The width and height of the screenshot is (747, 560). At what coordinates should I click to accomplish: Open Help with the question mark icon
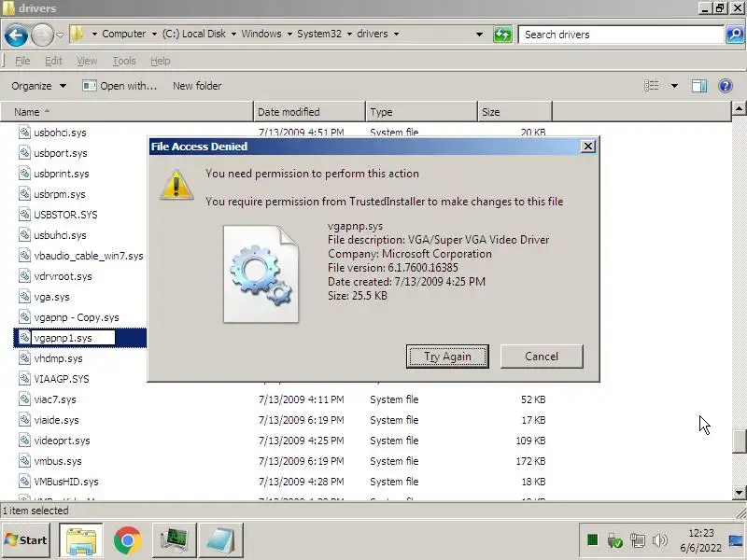click(x=726, y=86)
